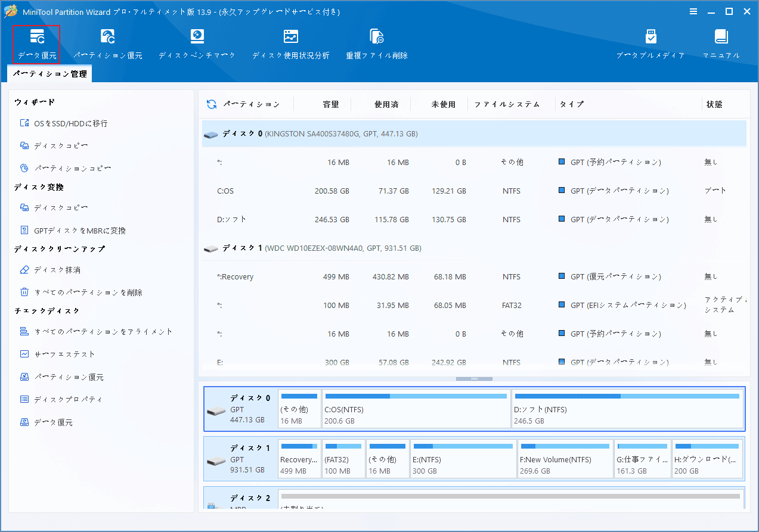Select GPTディスクをMBRに変換
Viewport: 759px width, 532px height.
[x=73, y=230]
